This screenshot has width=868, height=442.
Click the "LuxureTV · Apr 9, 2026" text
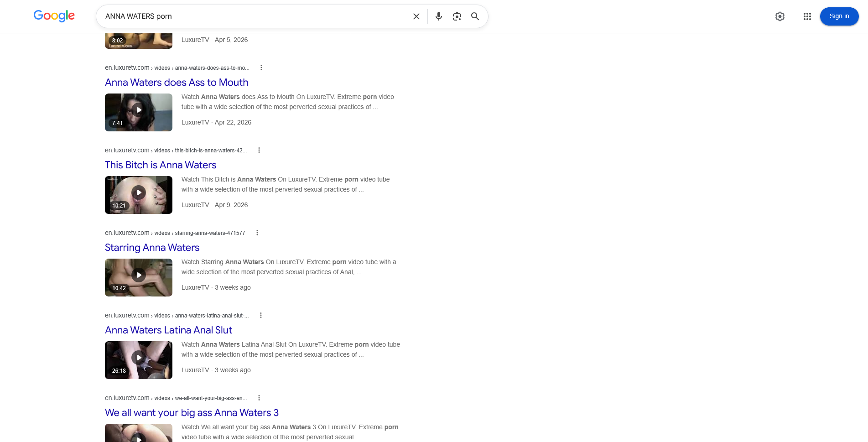[215, 205]
